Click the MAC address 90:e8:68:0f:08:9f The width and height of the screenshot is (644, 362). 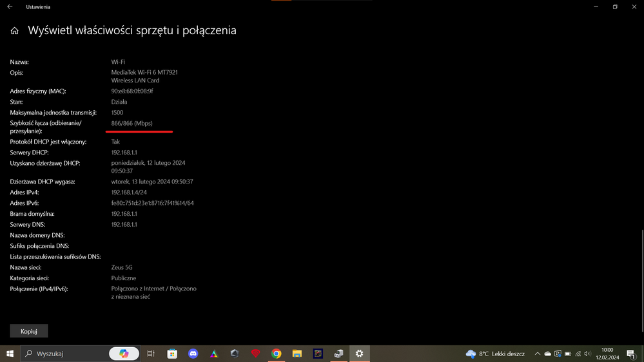point(132,91)
